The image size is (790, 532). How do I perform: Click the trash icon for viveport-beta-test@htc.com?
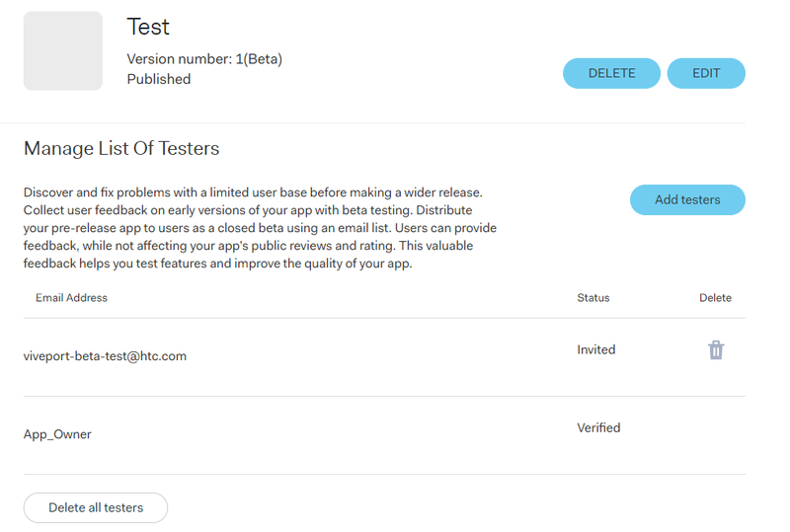715,349
